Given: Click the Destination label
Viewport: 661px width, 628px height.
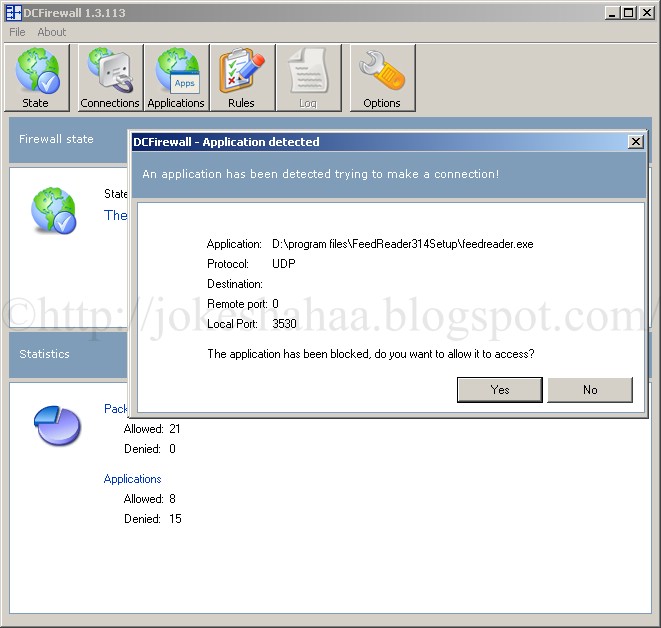Looking at the screenshot, I should (235, 284).
